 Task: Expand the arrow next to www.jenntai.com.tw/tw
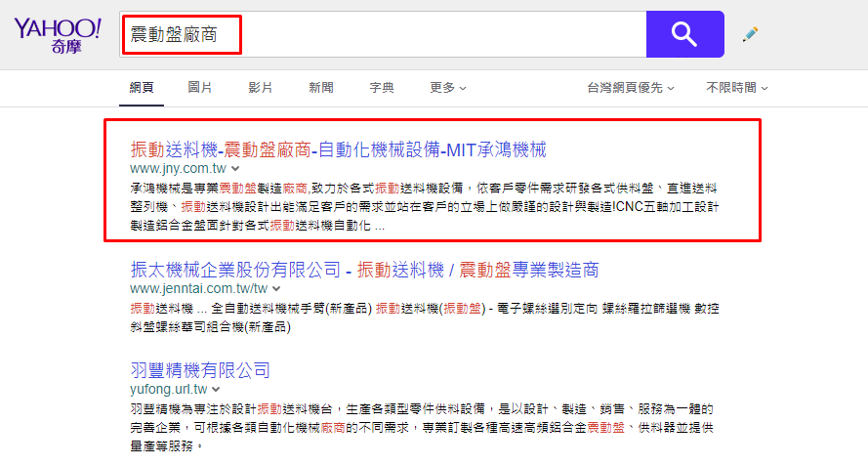[x=276, y=288]
